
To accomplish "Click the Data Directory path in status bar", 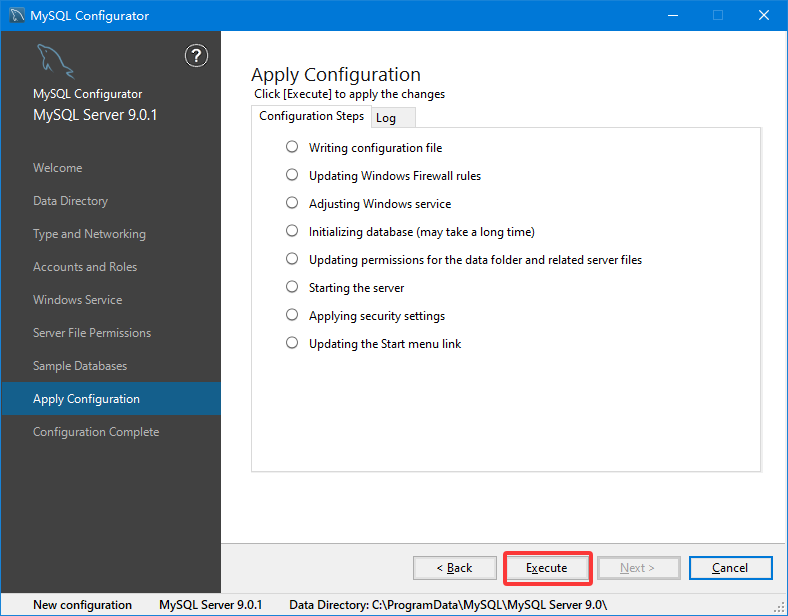I will [448, 605].
